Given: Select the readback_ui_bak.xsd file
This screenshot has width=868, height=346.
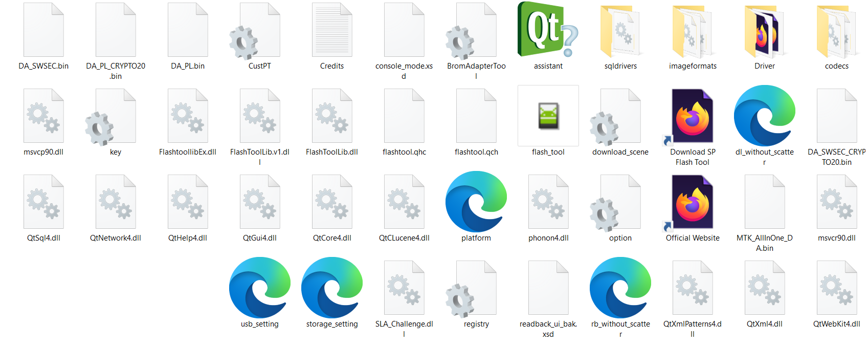Looking at the screenshot, I should (548, 288).
